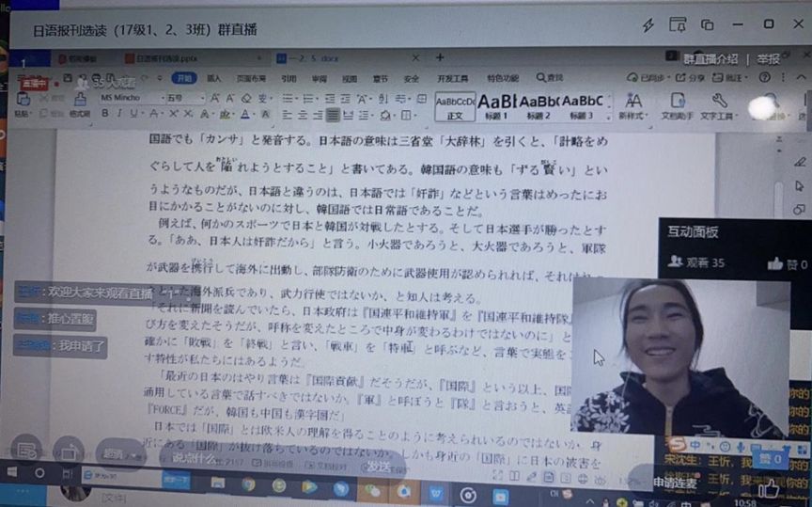Viewport: 812px width, 507px height.
Task: Toggle Bold formatting in the ribbon
Action: 105,113
